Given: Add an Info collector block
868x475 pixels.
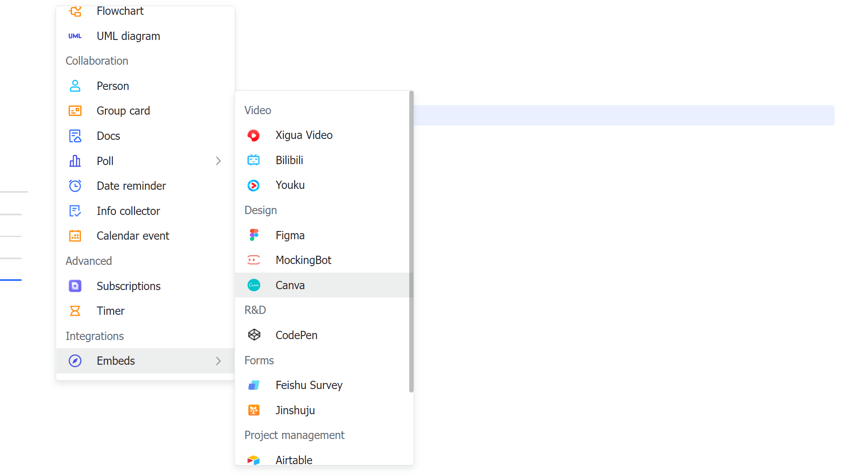Looking at the screenshot, I should (128, 211).
